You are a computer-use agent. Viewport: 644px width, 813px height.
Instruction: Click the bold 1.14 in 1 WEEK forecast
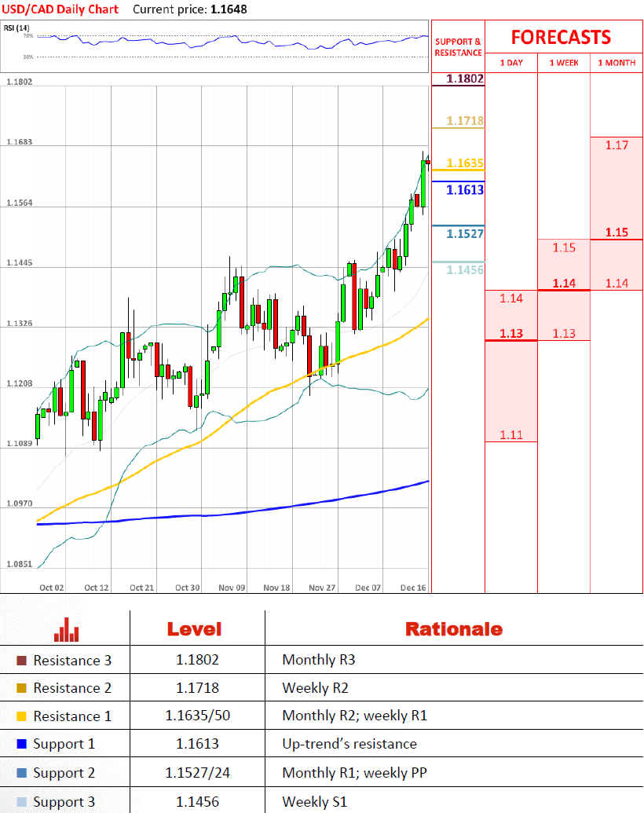click(x=564, y=283)
